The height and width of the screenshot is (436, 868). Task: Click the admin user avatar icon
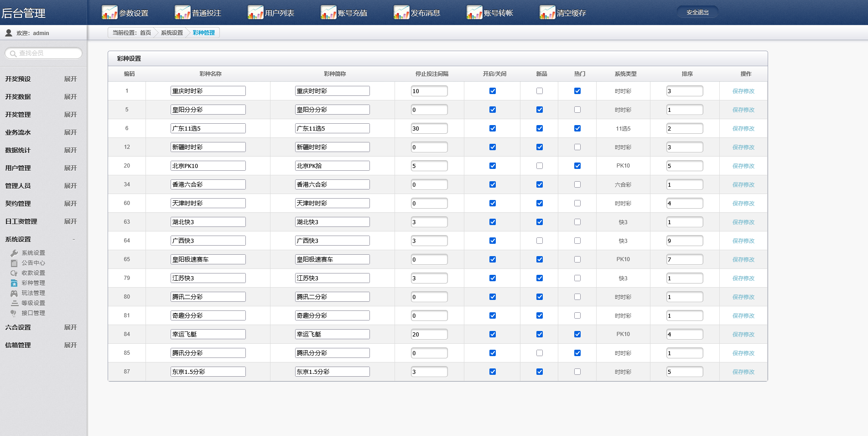pos(9,33)
